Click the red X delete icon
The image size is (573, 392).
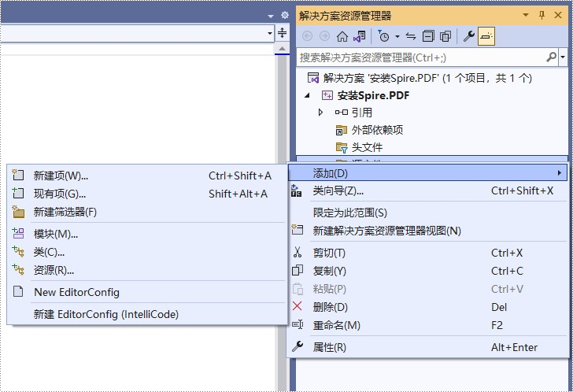point(298,306)
